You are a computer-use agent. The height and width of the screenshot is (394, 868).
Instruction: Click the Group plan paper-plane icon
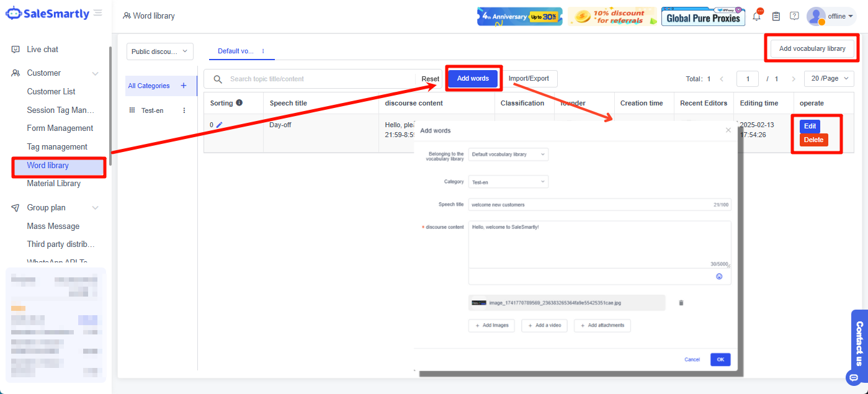pos(16,208)
